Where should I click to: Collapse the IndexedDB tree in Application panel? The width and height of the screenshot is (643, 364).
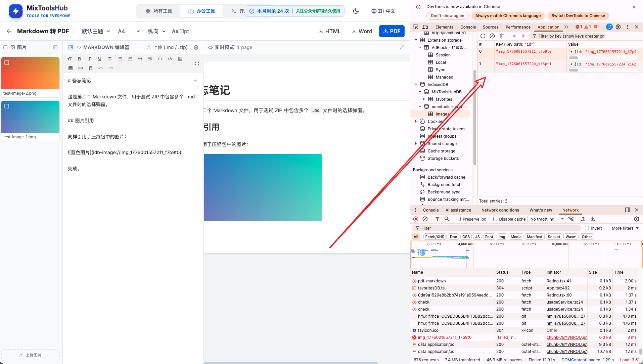pyautogui.click(x=416, y=84)
